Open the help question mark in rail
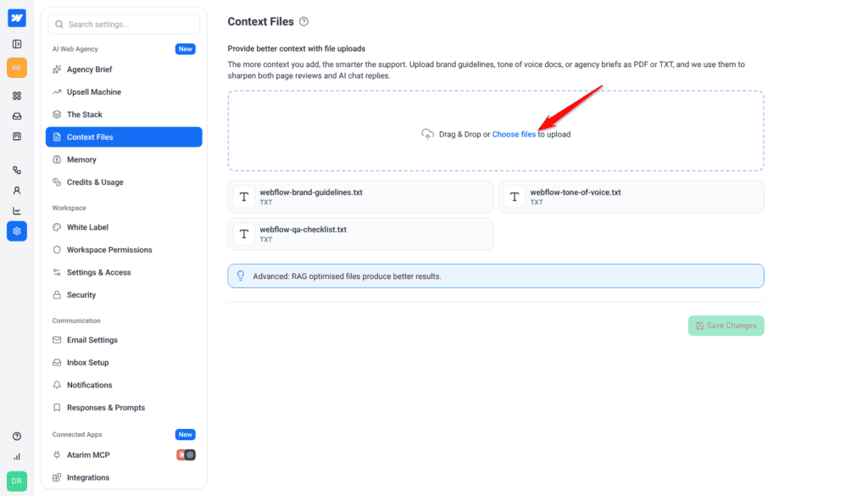This screenshot has height=496, width=868. click(17, 436)
